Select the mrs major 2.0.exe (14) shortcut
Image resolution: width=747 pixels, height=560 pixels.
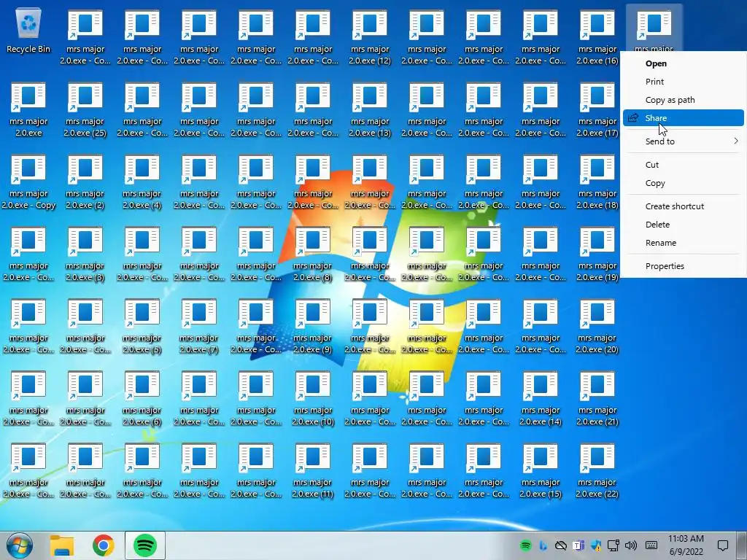541,400
